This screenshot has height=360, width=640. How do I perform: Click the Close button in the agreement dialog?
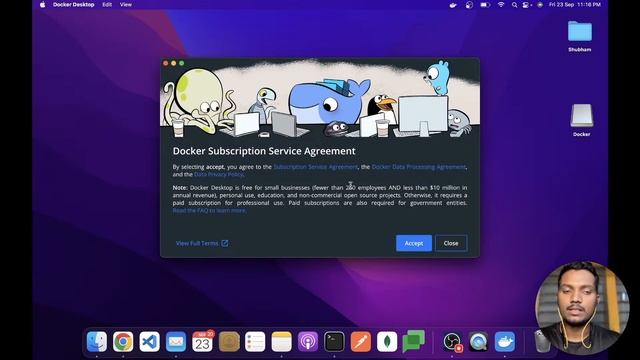pos(451,243)
